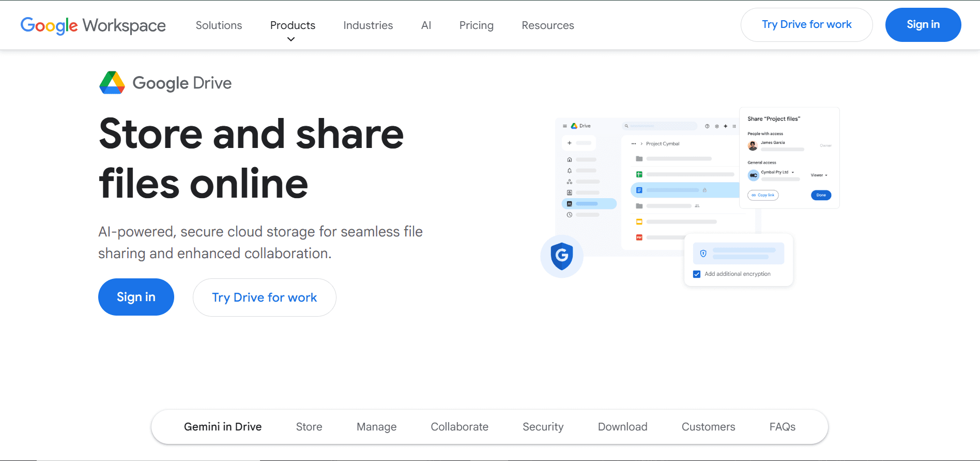Click the bell notifications icon in illustration sidebar

(570, 170)
